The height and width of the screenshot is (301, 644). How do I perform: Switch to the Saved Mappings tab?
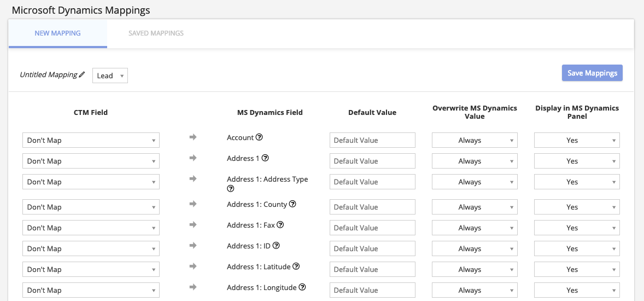tap(156, 33)
